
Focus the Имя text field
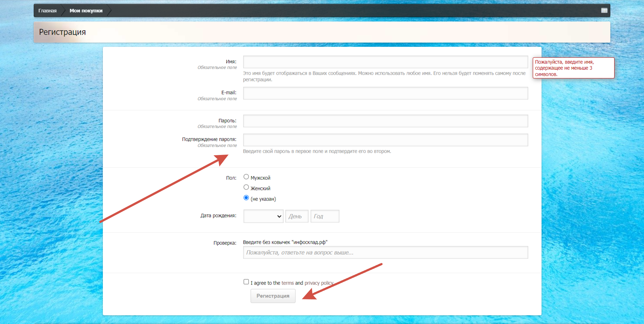click(x=385, y=62)
